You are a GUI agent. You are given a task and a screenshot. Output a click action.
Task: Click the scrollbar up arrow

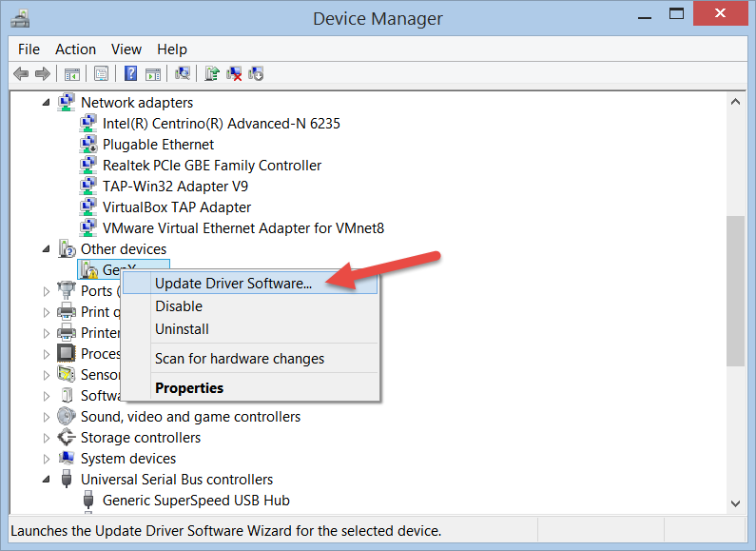pos(735,102)
